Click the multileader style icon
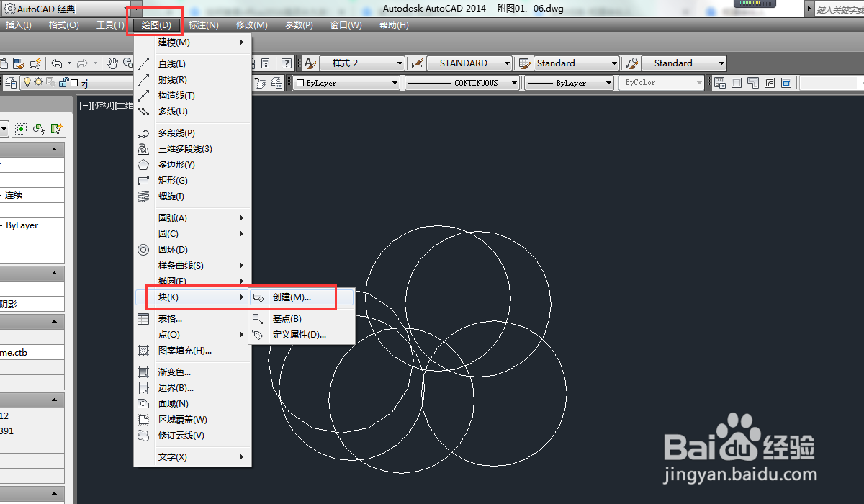The image size is (864, 504). pos(631,63)
